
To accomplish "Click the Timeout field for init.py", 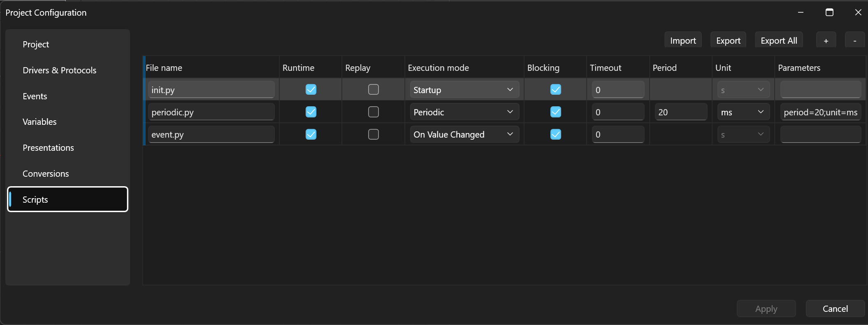I will tap(618, 90).
